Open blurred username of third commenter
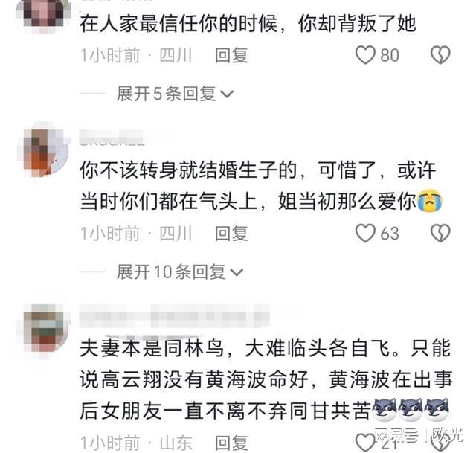The width and height of the screenshot is (476, 453). click(175, 316)
